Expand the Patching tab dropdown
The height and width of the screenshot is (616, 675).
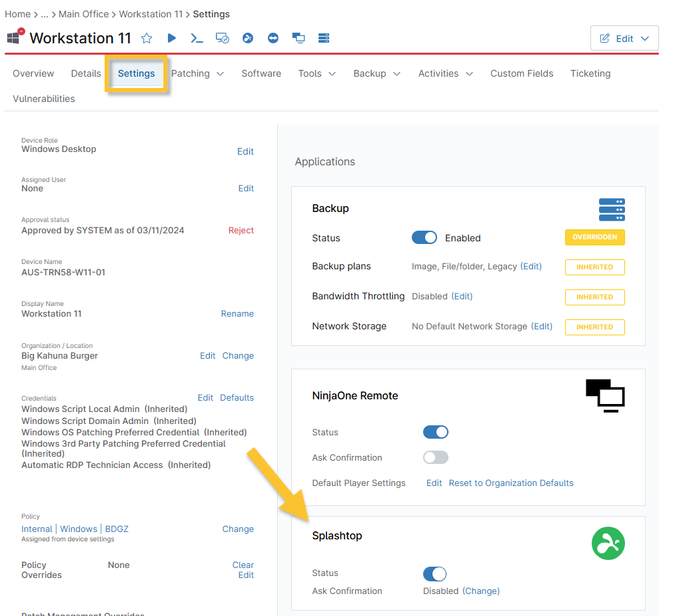(197, 73)
